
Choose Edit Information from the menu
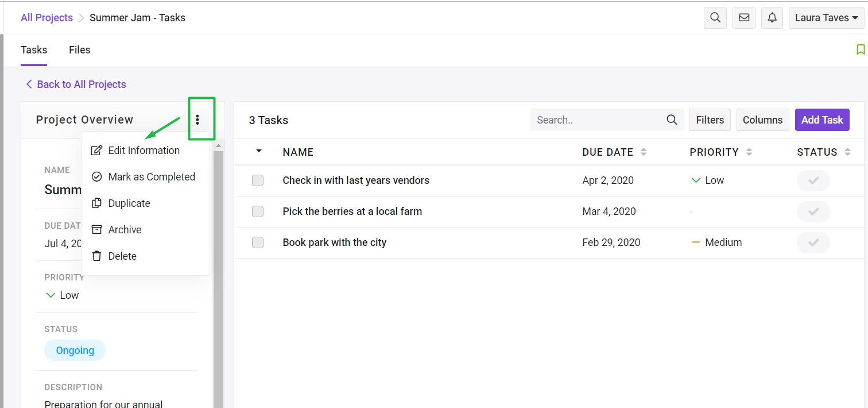pyautogui.click(x=145, y=151)
